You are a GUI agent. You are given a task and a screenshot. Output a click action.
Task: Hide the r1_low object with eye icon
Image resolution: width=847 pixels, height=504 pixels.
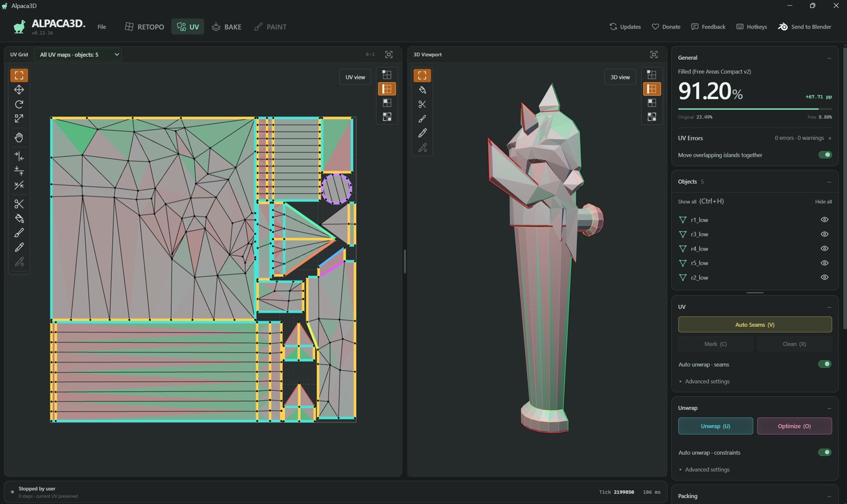pos(824,220)
